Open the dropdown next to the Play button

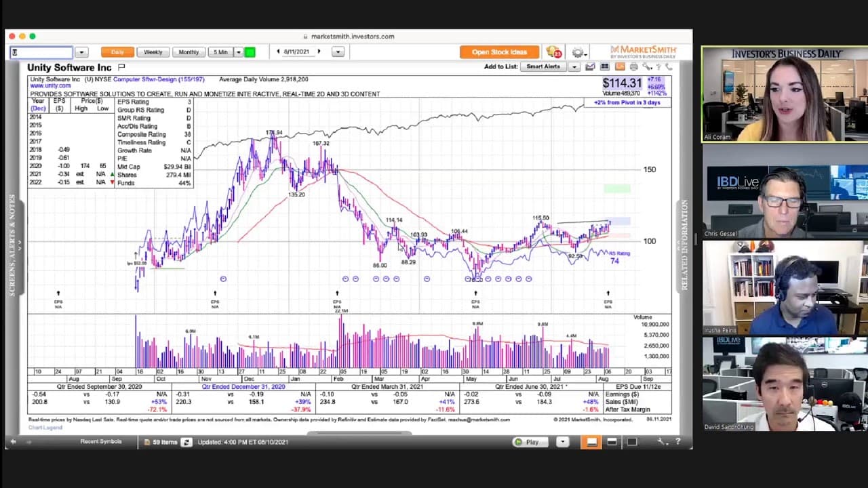pyautogui.click(x=561, y=442)
